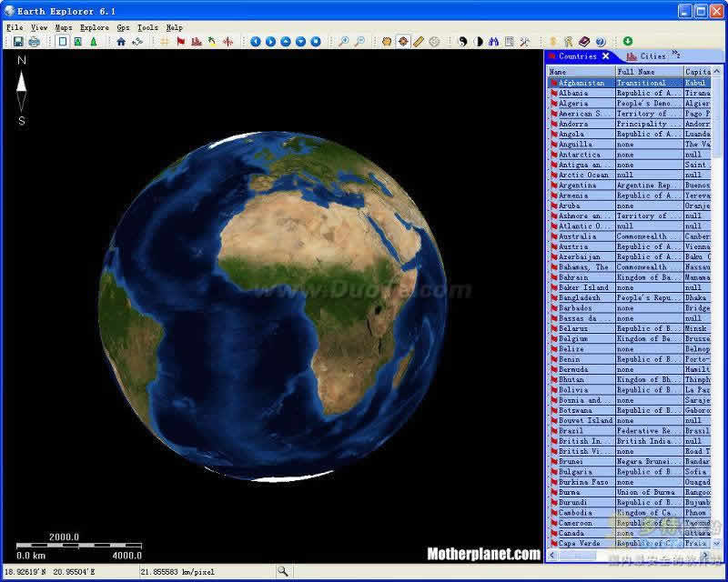This screenshot has width=728, height=582.
Task: Toggle the day/night half-circle icon
Action: pos(479,42)
